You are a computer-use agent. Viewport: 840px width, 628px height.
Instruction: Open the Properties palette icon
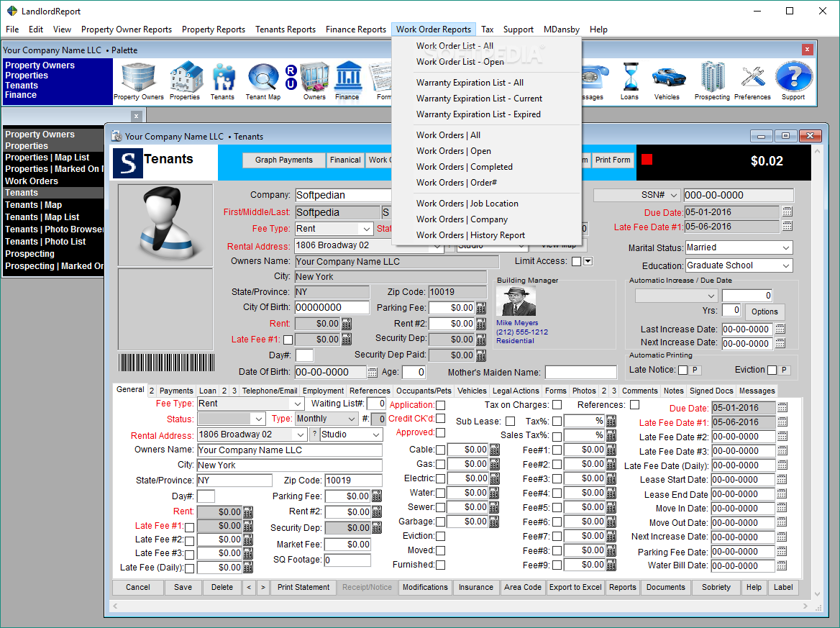tap(185, 81)
